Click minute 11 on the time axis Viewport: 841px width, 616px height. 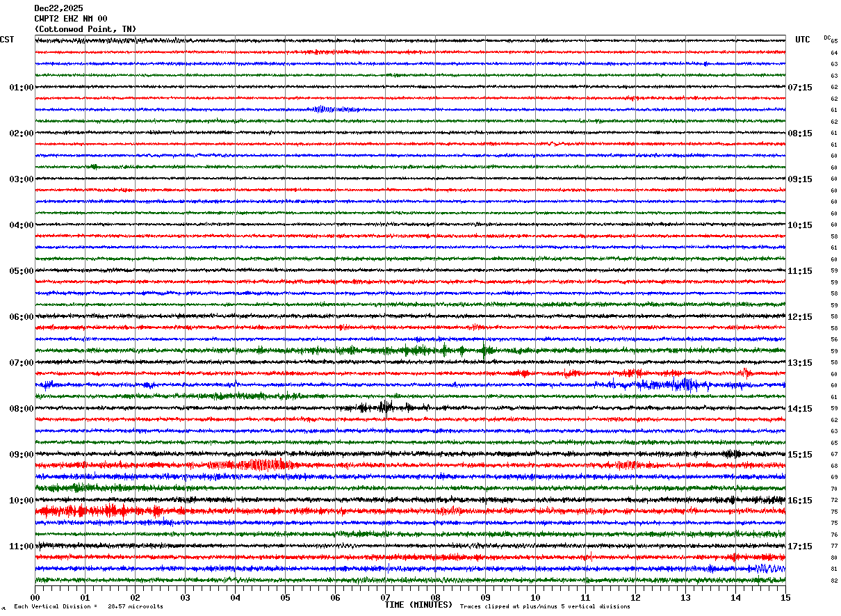[x=585, y=597]
